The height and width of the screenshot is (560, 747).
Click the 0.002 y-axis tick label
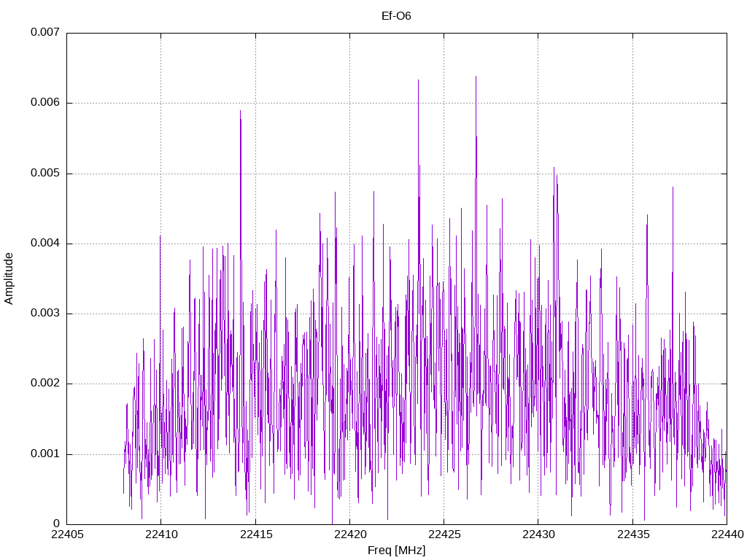pos(45,384)
